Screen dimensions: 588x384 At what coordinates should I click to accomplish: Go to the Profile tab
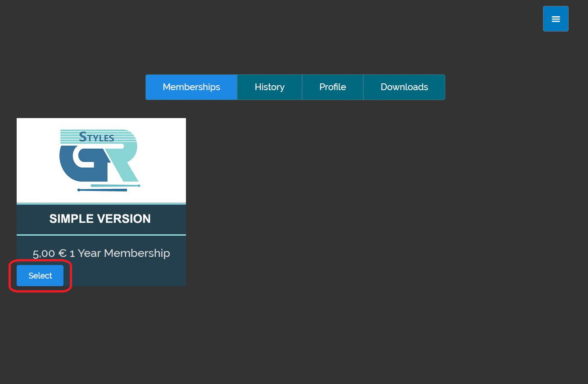pos(332,87)
